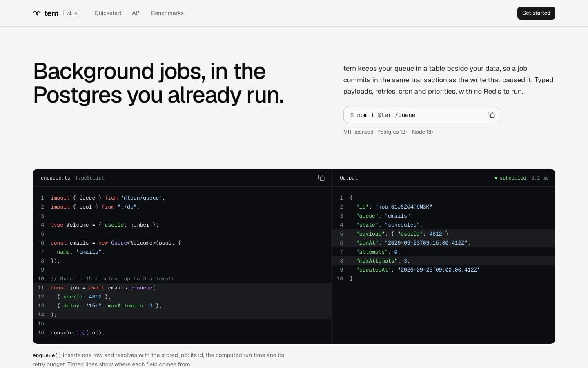This screenshot has height=368, width=588.
Task: Click the v1.4 version badge
Action: tap(71, 13)
